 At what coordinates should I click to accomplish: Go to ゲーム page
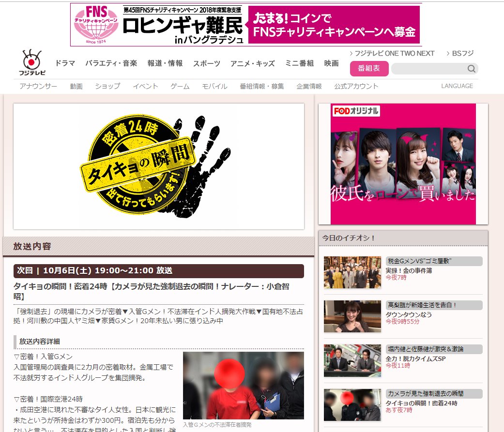point(180,86)
